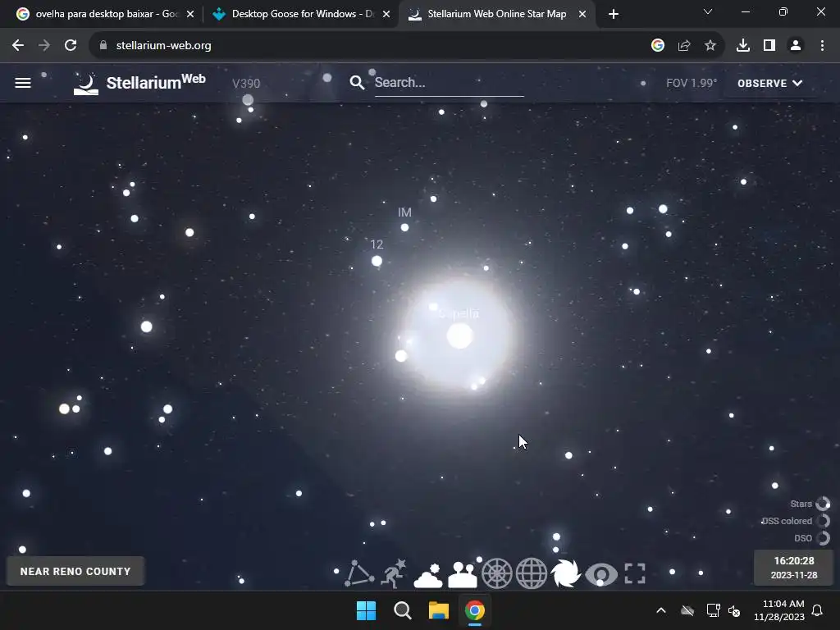Bookmark this page with star icon

(x=710, y=46)
